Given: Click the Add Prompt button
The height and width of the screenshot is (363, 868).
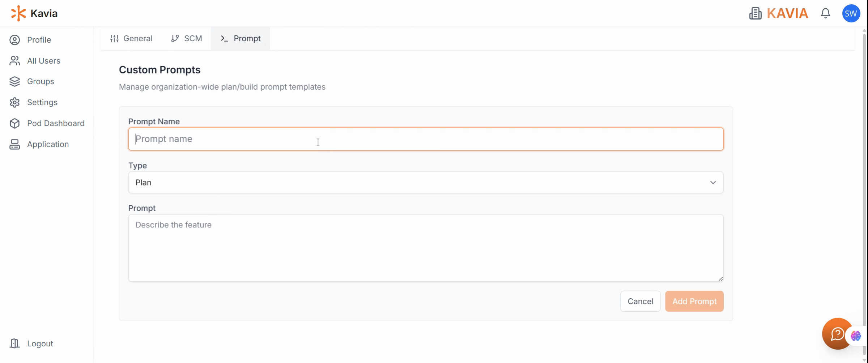Looking at the screenshot, I should [694, 301].
